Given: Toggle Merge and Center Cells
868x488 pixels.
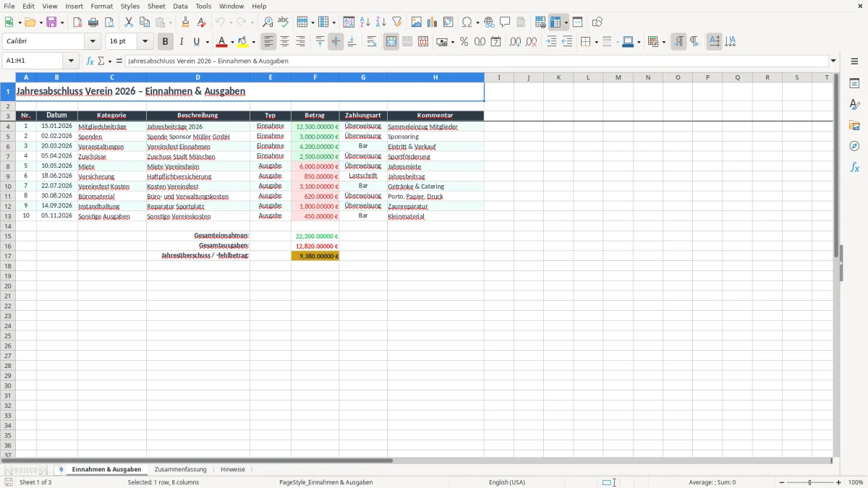Looking at the screenshot, I should point(391,42).
